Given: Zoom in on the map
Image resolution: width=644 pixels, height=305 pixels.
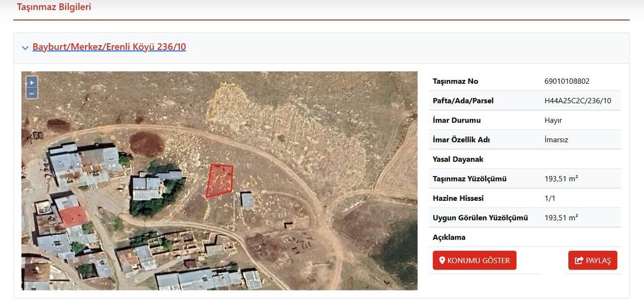Looking at the screenshot, I should 32,83.
